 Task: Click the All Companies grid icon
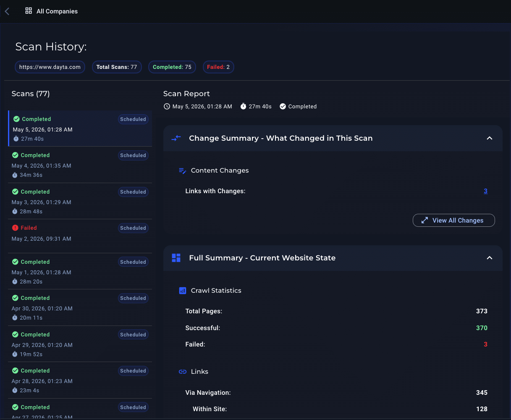[x=29, y=11]
